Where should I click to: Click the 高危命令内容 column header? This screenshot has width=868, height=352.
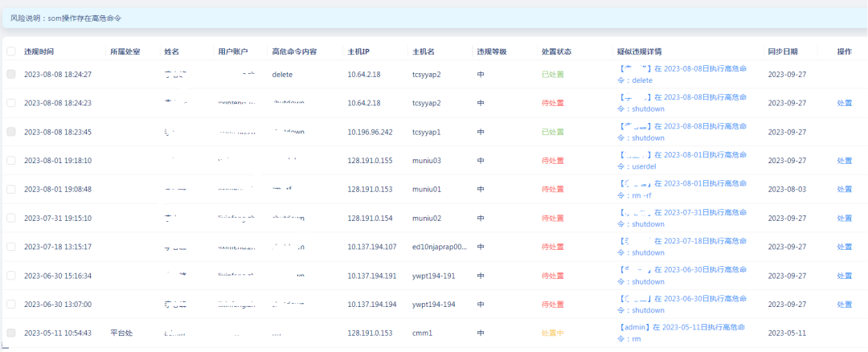click(294, 51)
